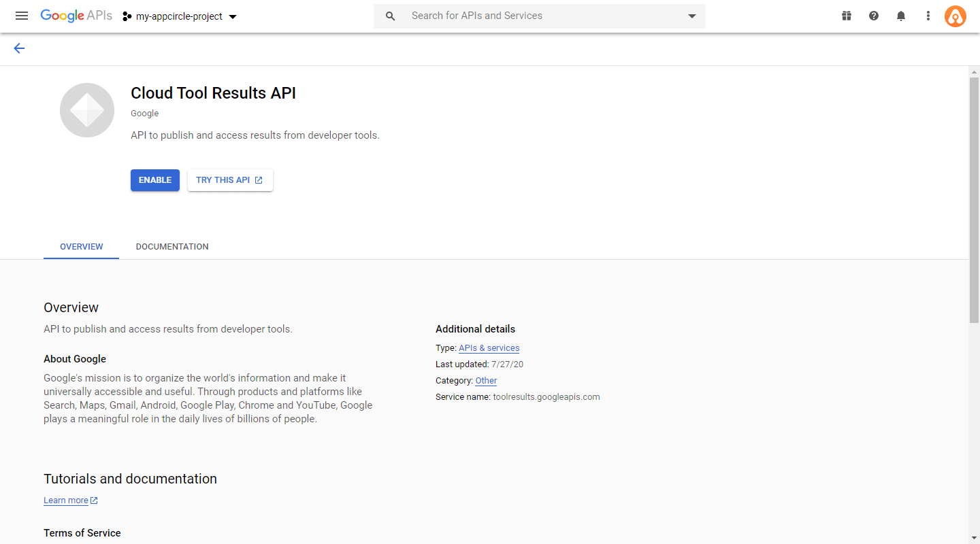Screen dimensions: 980x544
Task: Click the Additional details heading
Action: click(x=475, y=329)
